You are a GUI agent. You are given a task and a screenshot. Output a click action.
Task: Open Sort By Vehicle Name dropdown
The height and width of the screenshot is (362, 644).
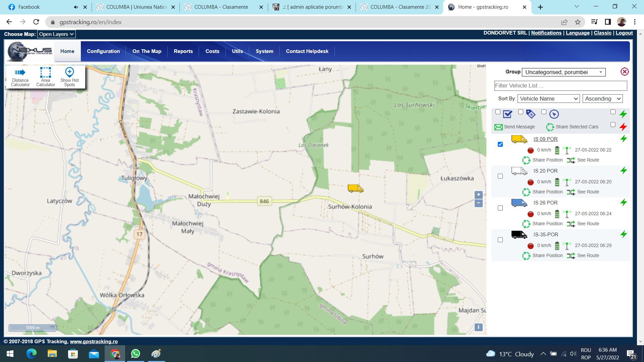pyautogui.click(x=549, y=99)
